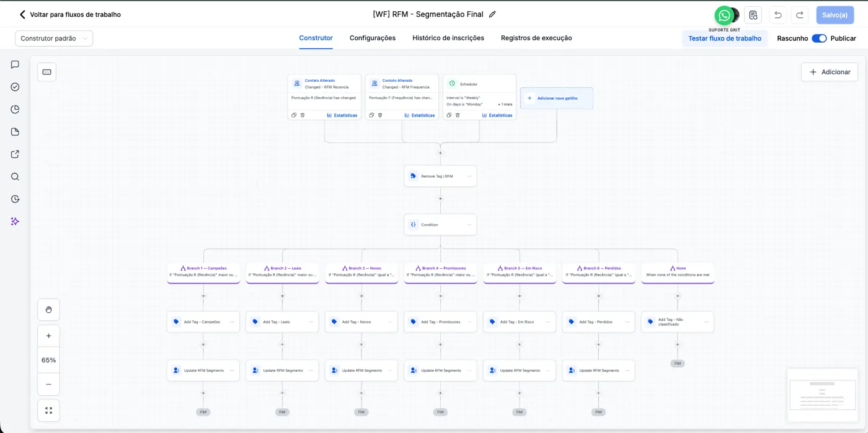This screenshot has height=433, width=868.
Task: Fit the workflow to screen
Action: tap(48, 410)
